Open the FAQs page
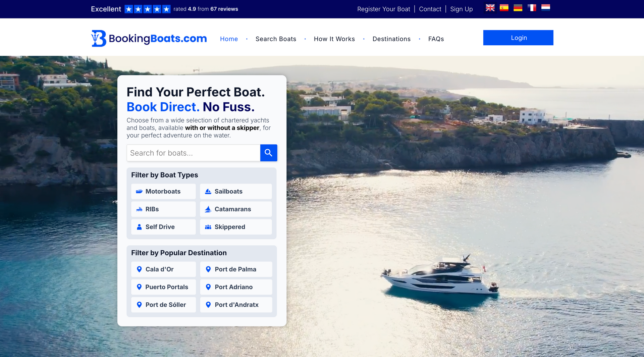644x357 pixels. point(436,39)
